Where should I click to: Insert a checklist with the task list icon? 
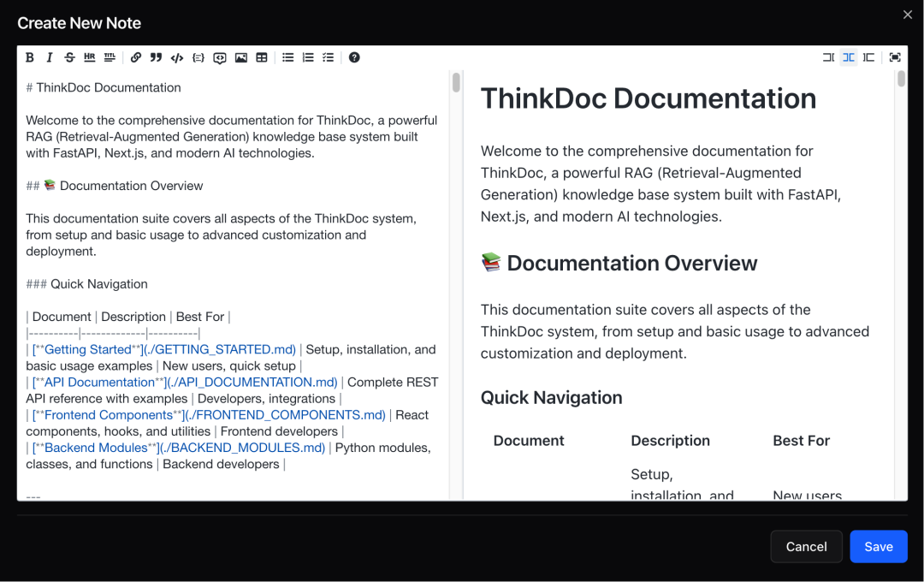pyautogui.click(x=328, y=57)
